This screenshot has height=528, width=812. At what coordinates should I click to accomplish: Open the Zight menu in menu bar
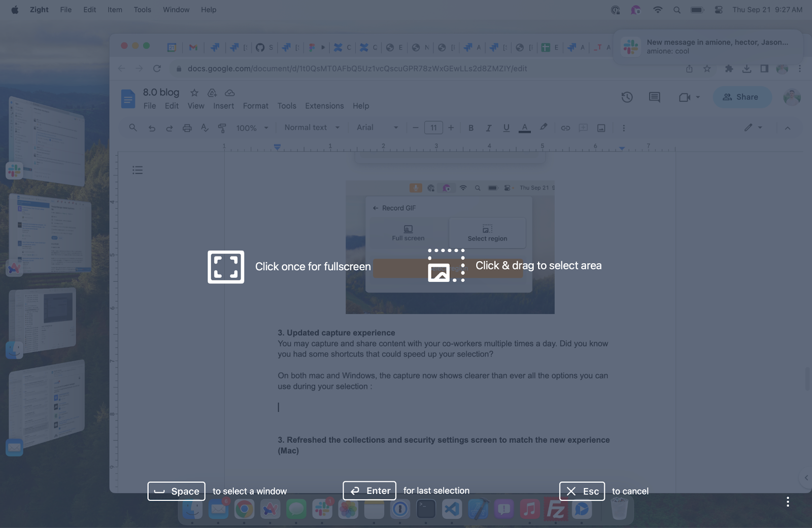click(x=39, y=10)
